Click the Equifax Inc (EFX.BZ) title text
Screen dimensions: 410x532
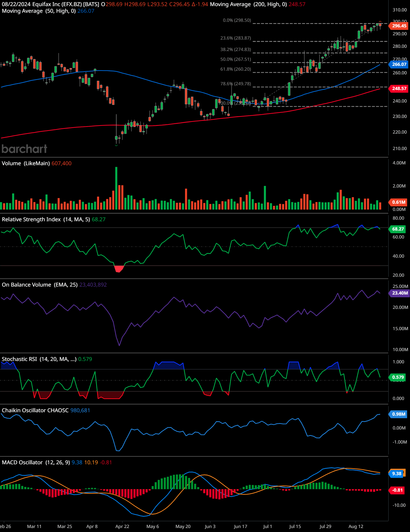66,4
